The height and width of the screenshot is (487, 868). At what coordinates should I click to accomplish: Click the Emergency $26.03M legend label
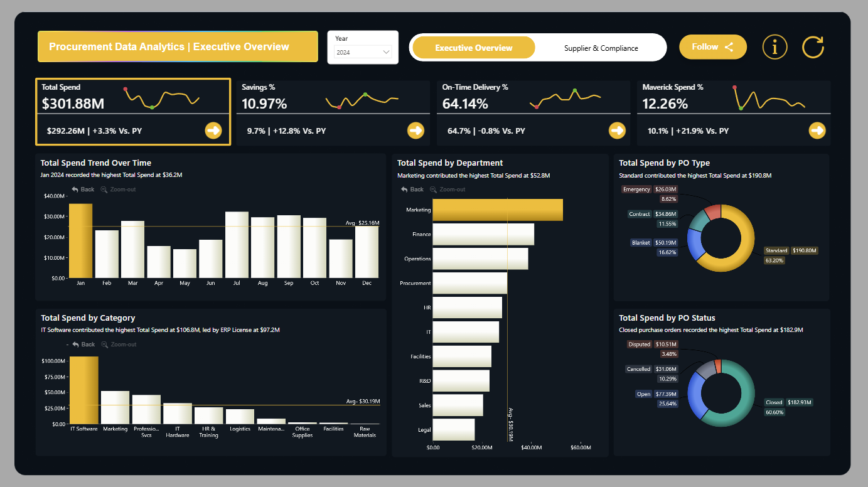tap(650, 189)
